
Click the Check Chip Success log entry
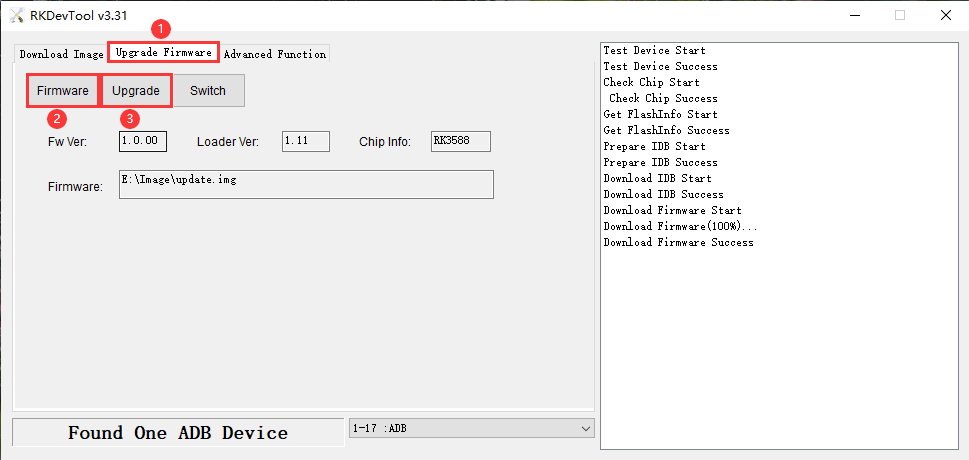pos(663,98)
